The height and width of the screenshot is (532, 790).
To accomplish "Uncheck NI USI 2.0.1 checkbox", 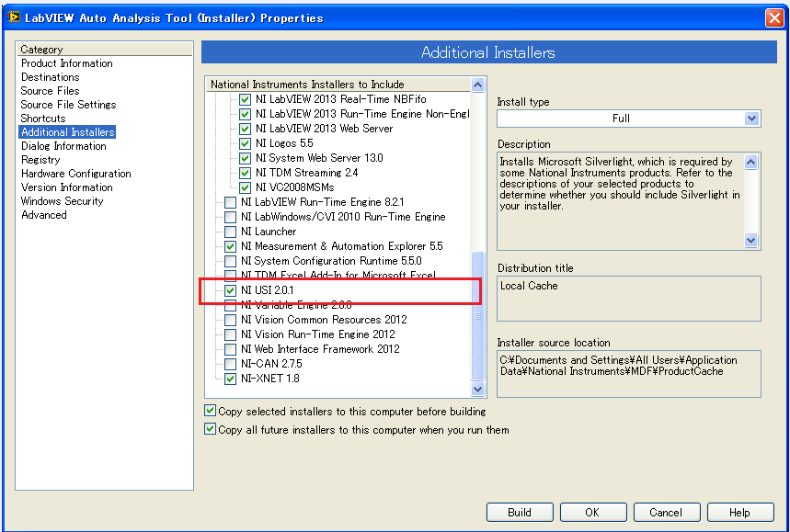I will pos(230,290).
